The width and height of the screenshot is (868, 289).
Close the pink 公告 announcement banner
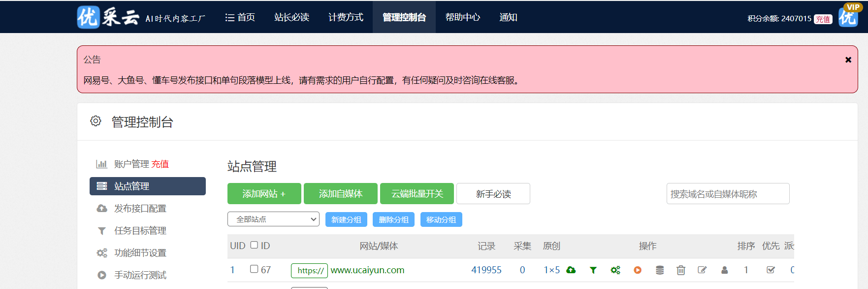pyautogui.click(x=848, y=60)
